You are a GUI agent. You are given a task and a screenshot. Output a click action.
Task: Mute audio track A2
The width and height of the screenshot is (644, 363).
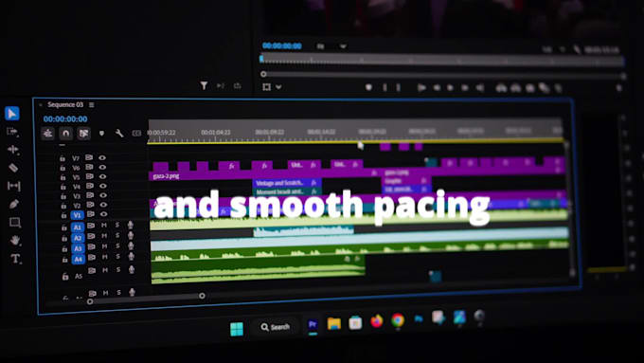[104, 236]
